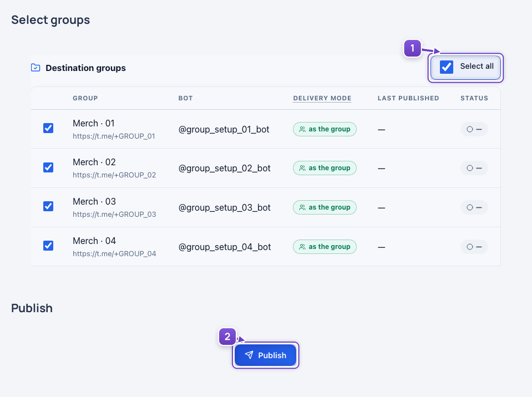The width and height of the screenshot is (532, 397).
Task: Click the STATUS column header
Action: point(474,98)
